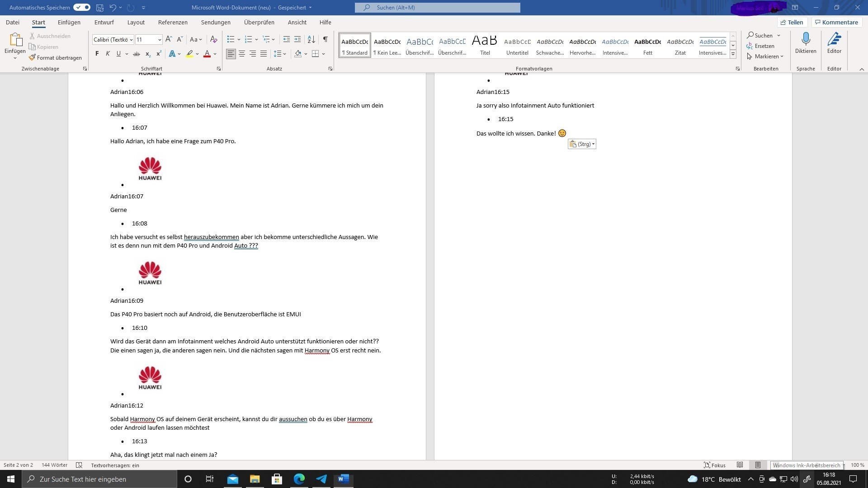
Task: Open the Datei menu
Action: point(13,22)
